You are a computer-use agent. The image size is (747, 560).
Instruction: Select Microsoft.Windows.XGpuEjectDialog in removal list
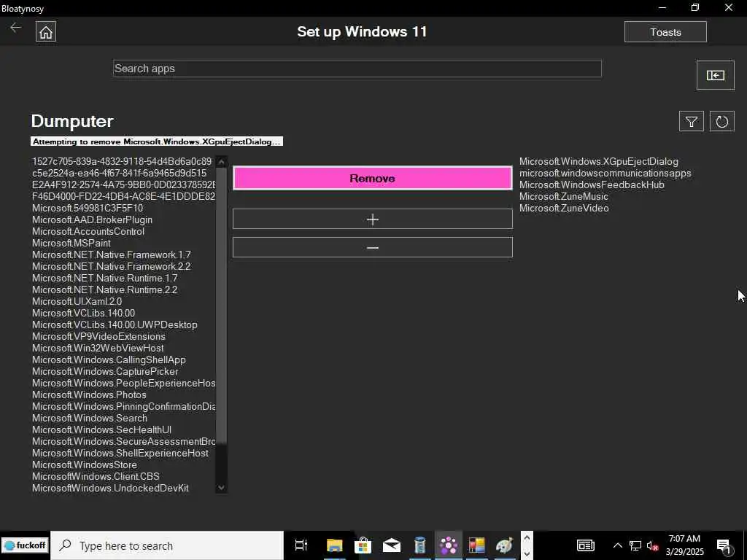tap(599, 161)
